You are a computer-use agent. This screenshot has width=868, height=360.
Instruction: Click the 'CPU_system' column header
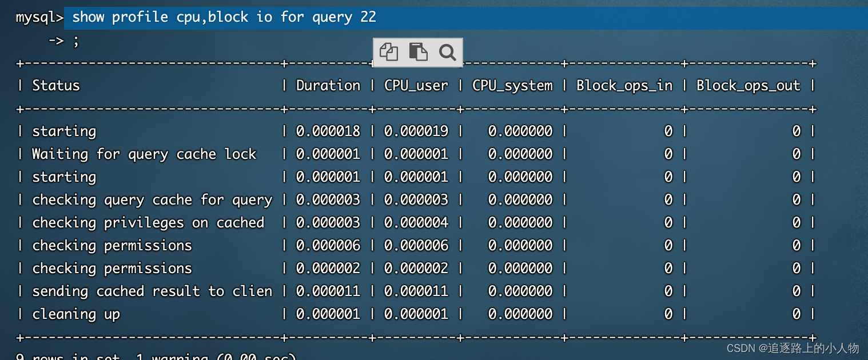(512, 86)
